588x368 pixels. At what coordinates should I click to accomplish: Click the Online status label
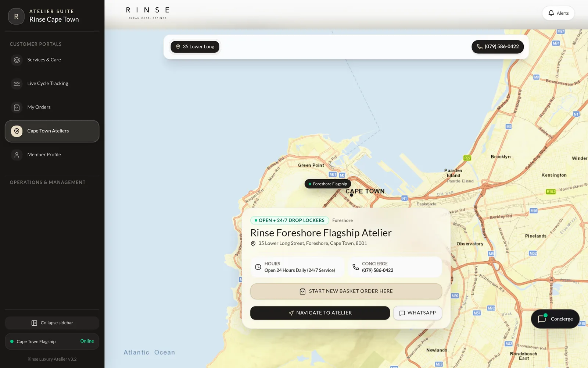(x=87, y=341)
